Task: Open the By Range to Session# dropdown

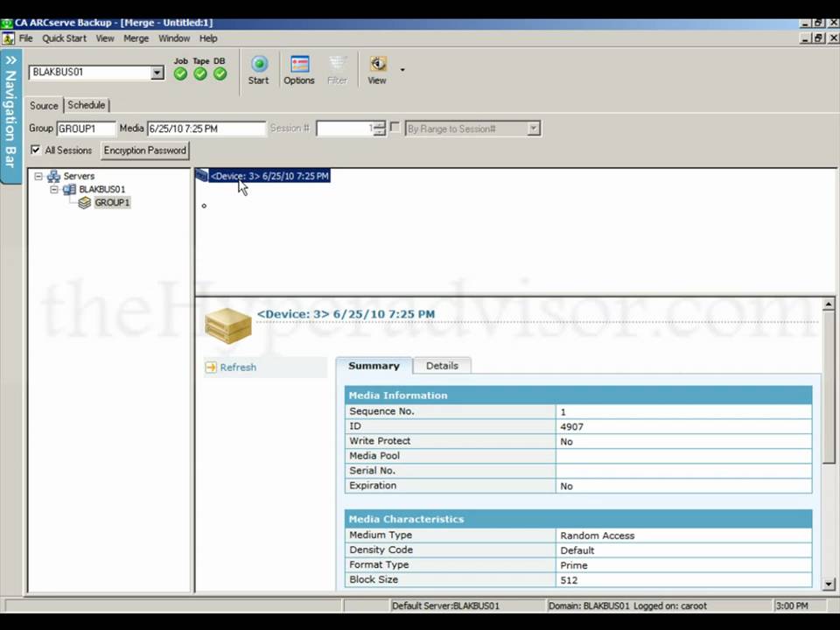Action: coord(534,129)
